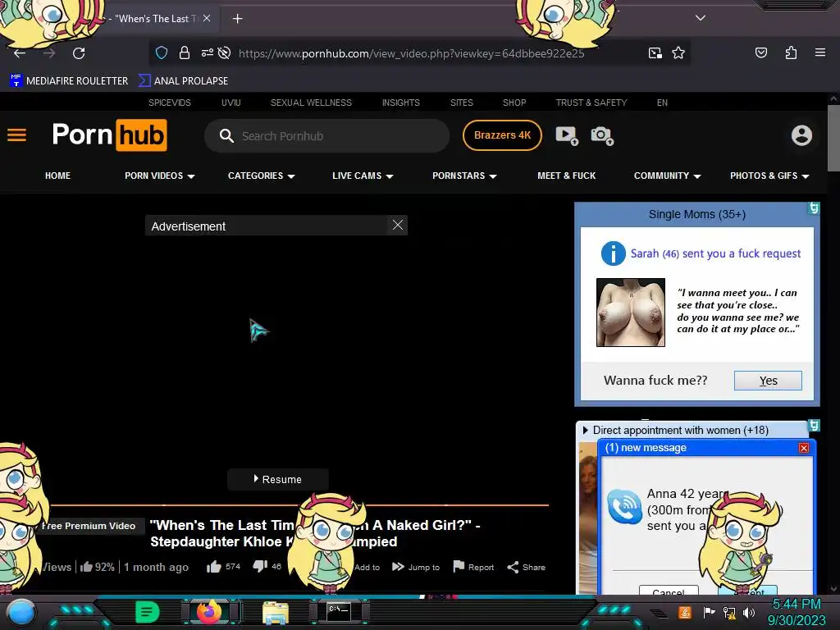
Task: Click Yes in the sidebar ad
Action: pyautogui.click(x=768, y=381)
